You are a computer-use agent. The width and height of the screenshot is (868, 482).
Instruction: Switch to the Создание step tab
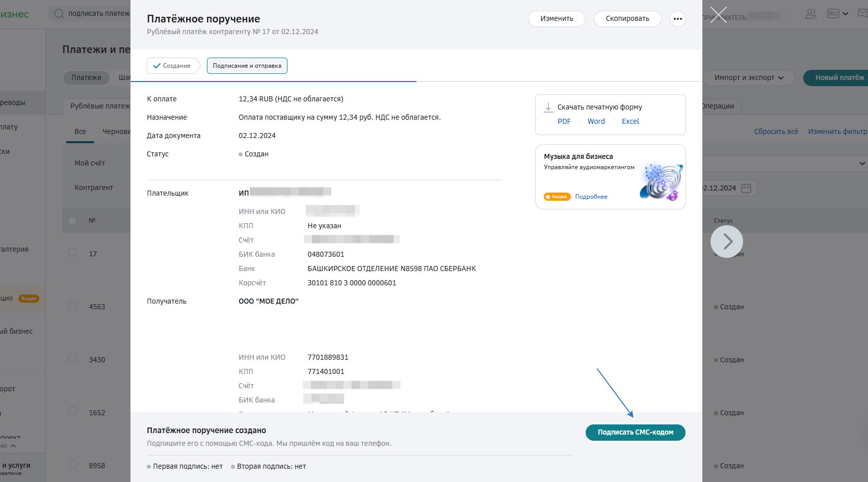tap(172, 66)
